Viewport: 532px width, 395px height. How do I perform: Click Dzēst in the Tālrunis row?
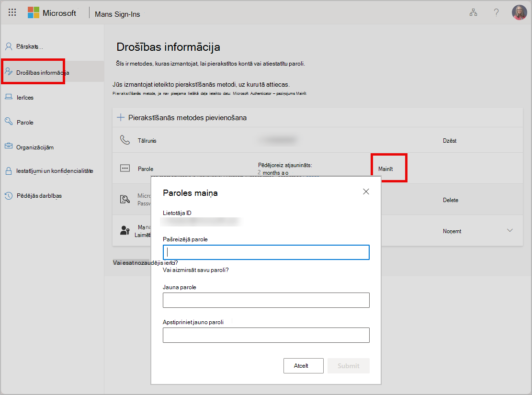click(450, 140)
